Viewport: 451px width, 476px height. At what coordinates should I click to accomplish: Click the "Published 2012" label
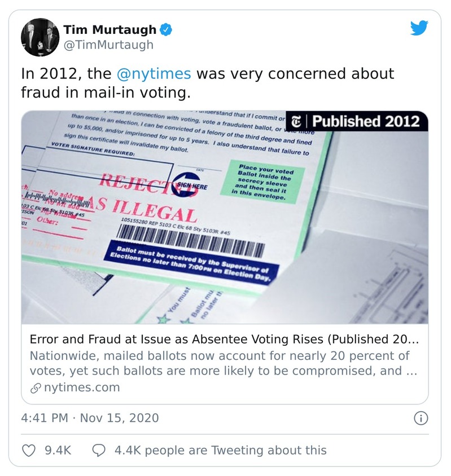(366, 121)
